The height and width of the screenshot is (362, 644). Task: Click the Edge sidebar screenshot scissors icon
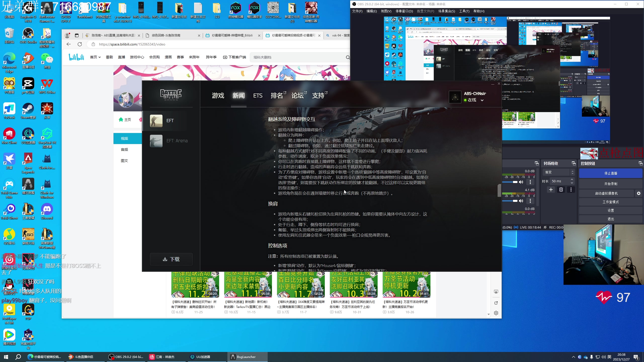[x=496, y=292]
